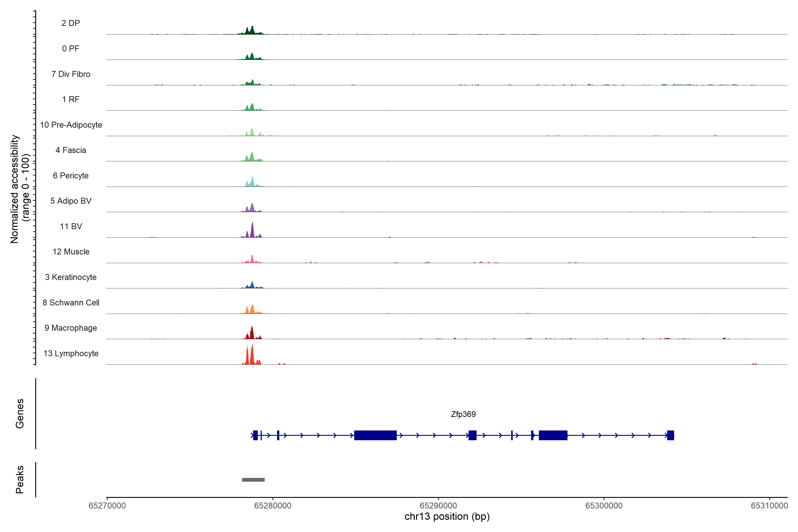Click the last exon of Zfp369
The width and height of the screenshot is (798, 532).
click(x=670, y=435)
